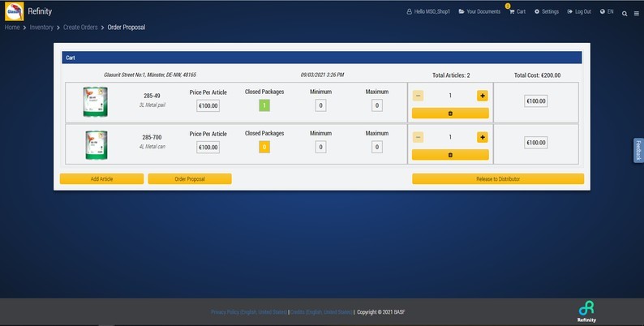Click price per article field for 285-700
Image resolution: width=644 pixels, height=326 pixels.
pyautogui.click(x=208, y=148)
